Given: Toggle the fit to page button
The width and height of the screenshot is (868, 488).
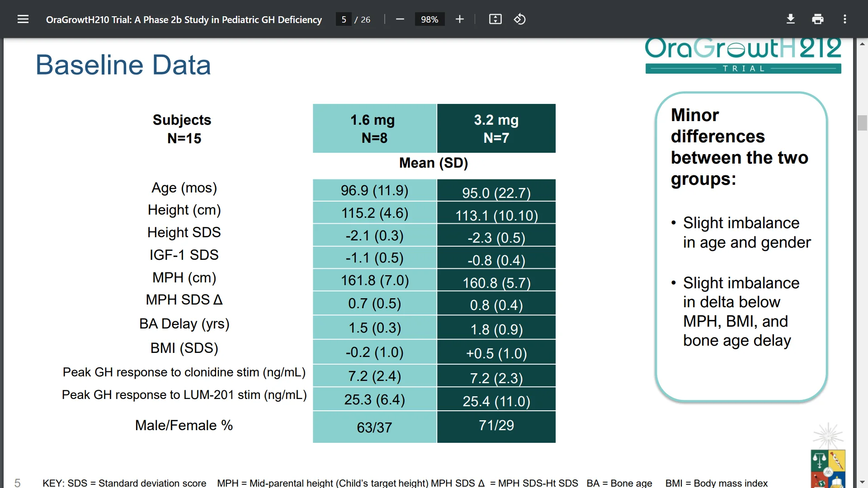Looking at the screenshot, I should click(495, 19).
